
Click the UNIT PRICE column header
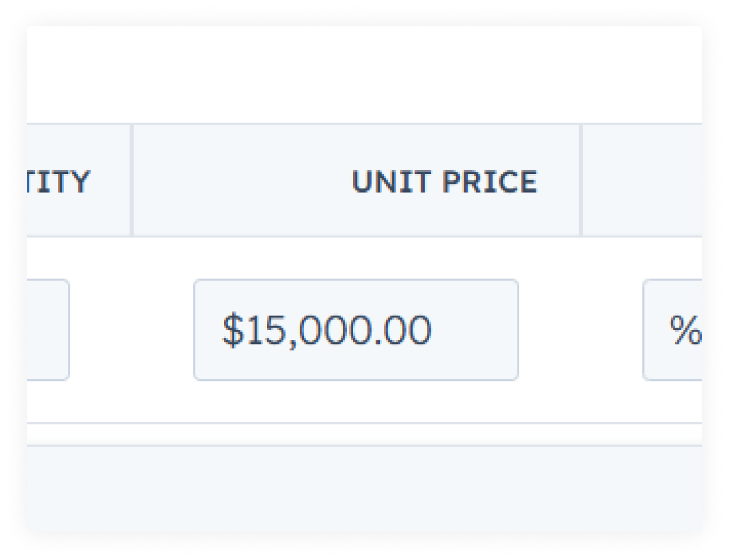(444, 181)
